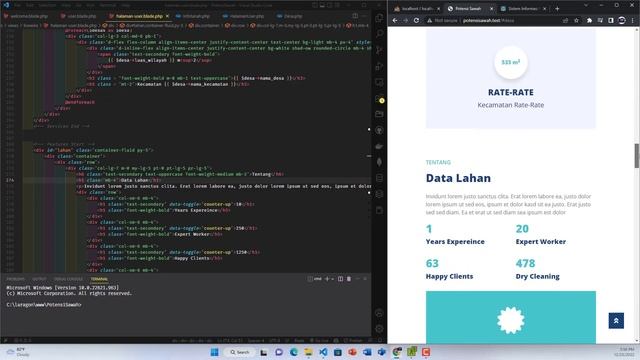Toggle VS Code secondary side bar layout
This screenshot has width=640, height=360.
pos(329,5)
